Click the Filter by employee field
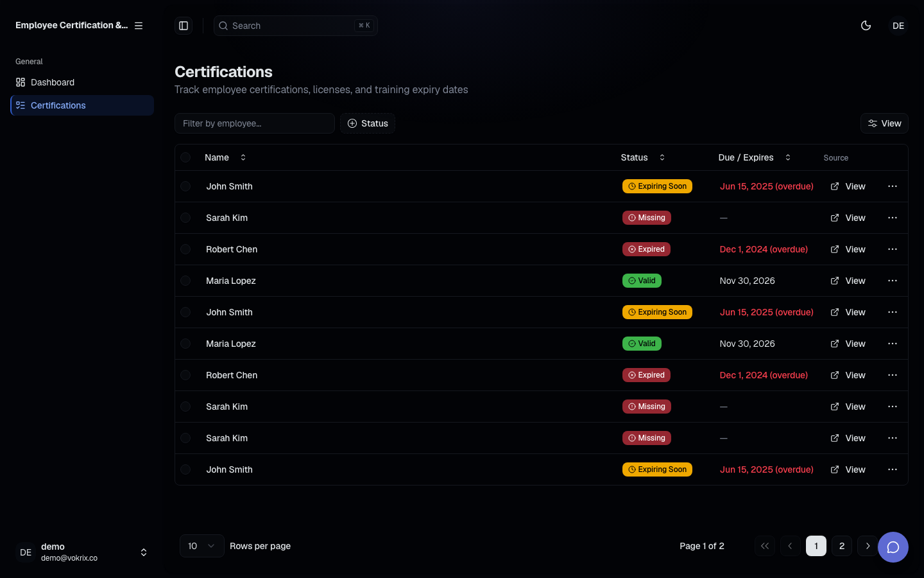 coord(255,123)
